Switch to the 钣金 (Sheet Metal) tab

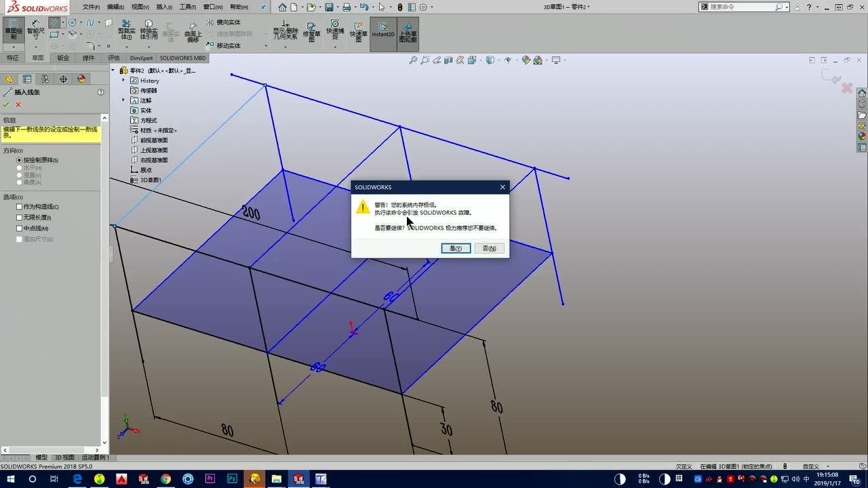click(63, 58)
